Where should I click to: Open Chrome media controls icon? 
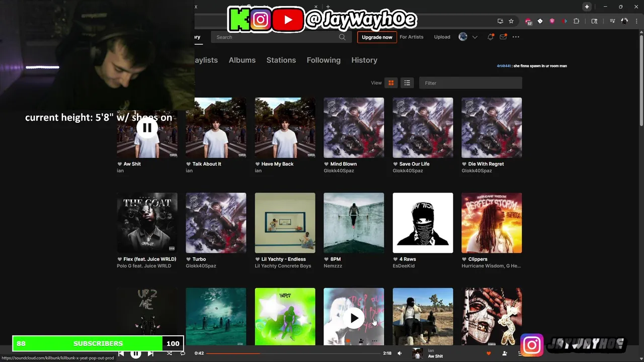coord(612,21)
